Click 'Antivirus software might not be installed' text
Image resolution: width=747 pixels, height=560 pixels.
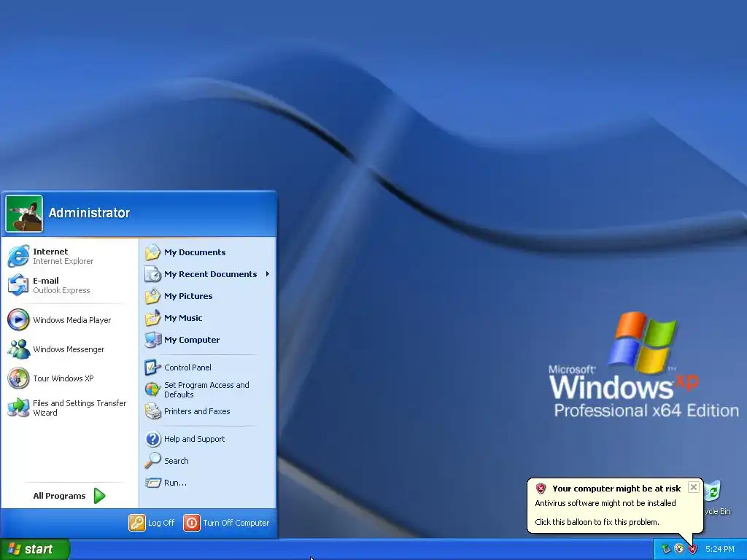[605, 503]
